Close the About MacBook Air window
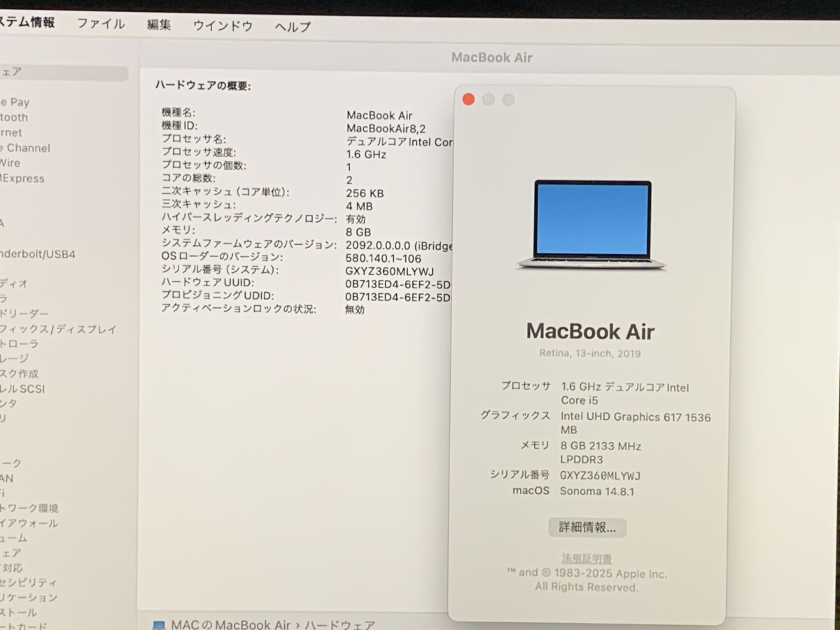 (x=468, y=99)
